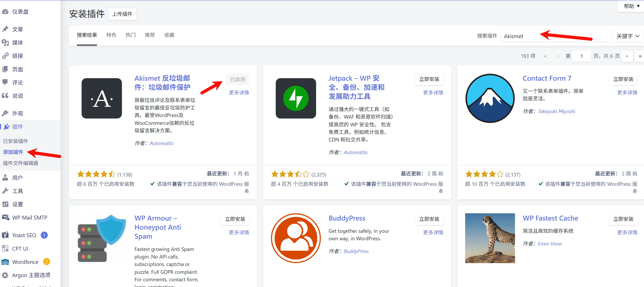Click the WP Mail SMTP envelope icon
Screen dimensions: 644x287
coord(5,217)
